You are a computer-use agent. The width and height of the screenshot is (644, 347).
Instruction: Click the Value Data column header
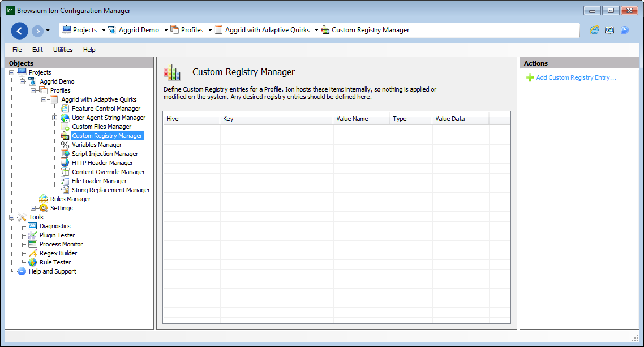[x=461, y=119]
